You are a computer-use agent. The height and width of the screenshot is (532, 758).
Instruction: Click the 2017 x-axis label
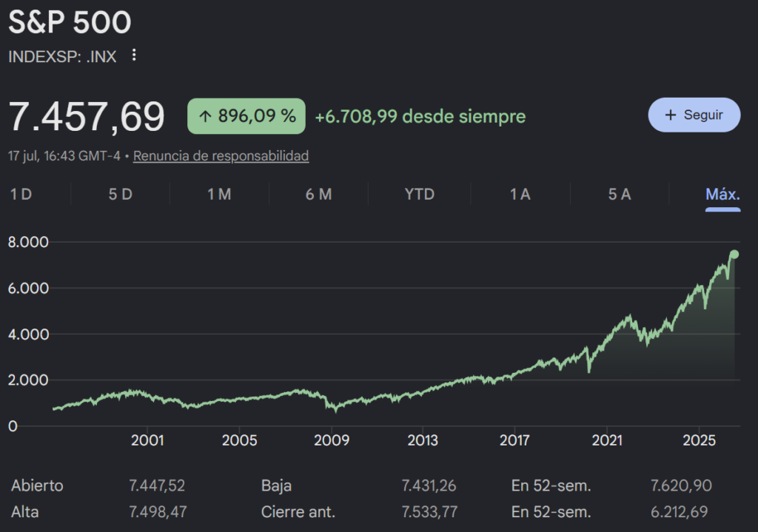[x=514, y=440]
